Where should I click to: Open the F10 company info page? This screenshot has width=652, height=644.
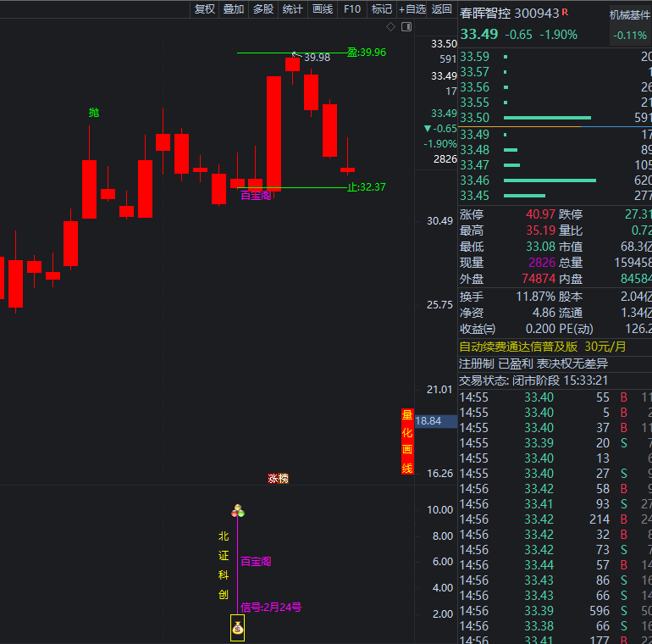coord(352,9)
